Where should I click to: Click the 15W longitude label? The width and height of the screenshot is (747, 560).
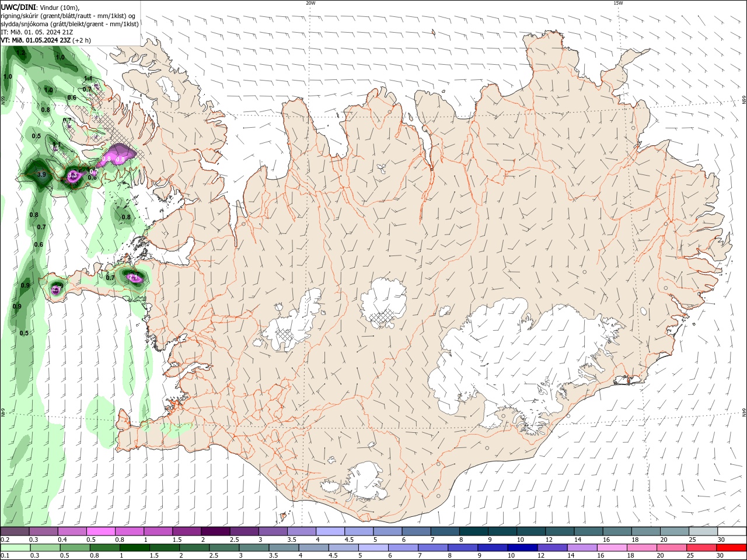[x=618, y=3]
